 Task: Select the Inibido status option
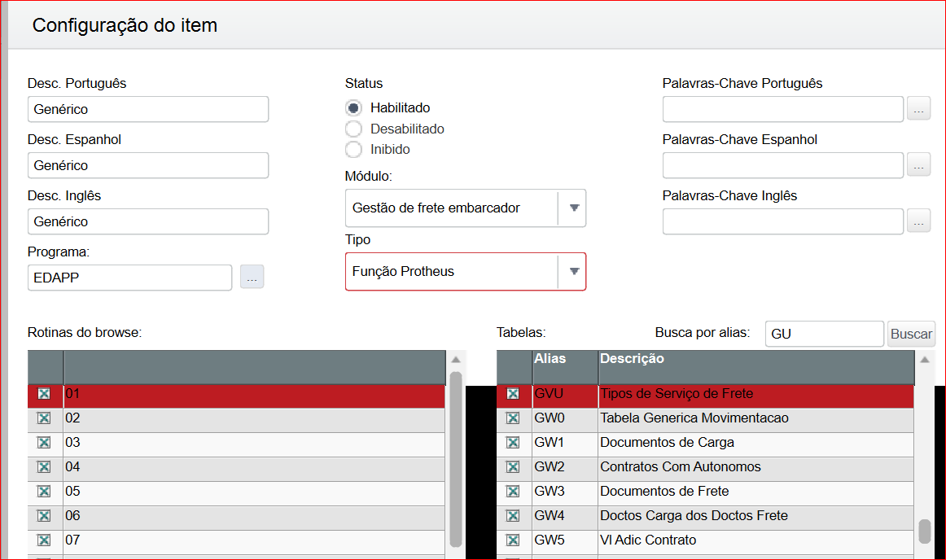(353, 149)
